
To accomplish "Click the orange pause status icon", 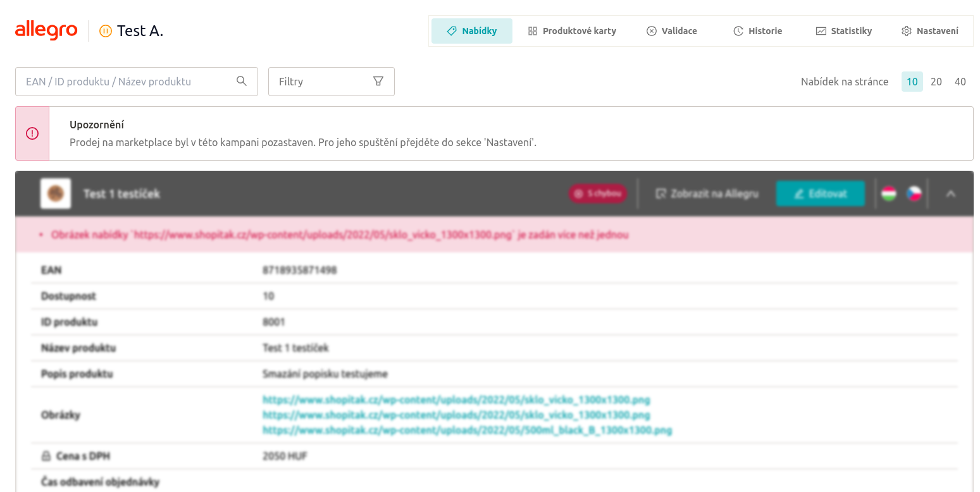I will tap(106, 30).
